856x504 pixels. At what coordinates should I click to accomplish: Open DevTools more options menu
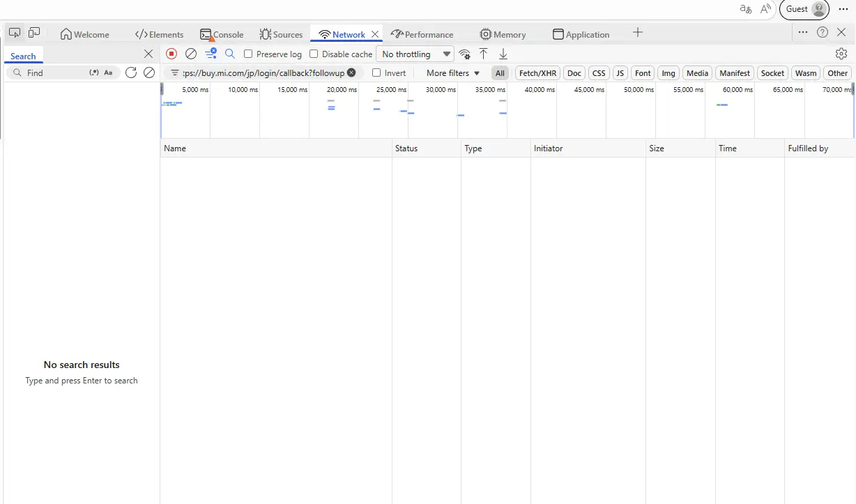pyautogui.click(x=803, y=32)
